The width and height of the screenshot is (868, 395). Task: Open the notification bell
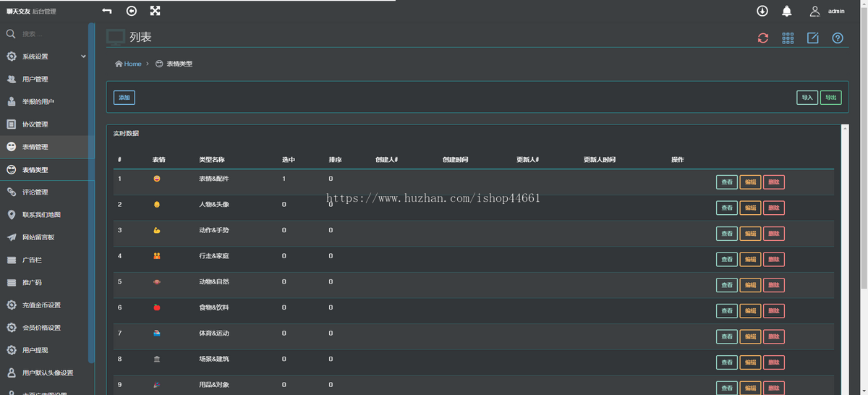(x=787, y=11)
